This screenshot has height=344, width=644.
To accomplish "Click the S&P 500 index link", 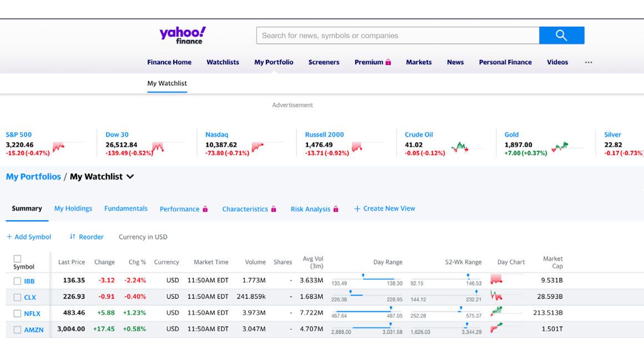I will click(x=18, y=134).
